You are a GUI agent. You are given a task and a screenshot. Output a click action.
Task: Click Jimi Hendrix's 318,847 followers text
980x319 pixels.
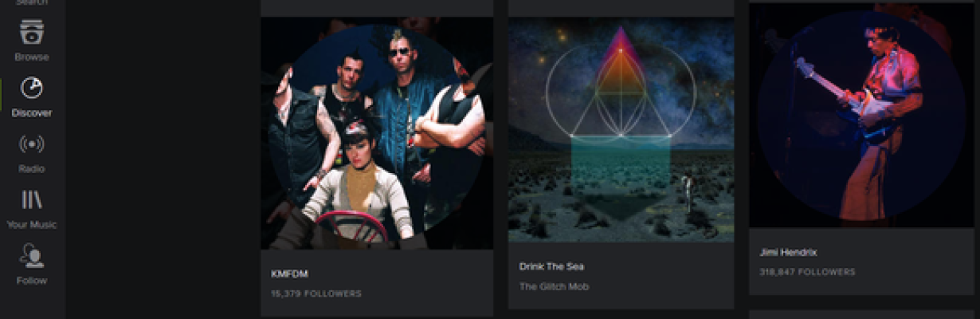tap(807, 272)
